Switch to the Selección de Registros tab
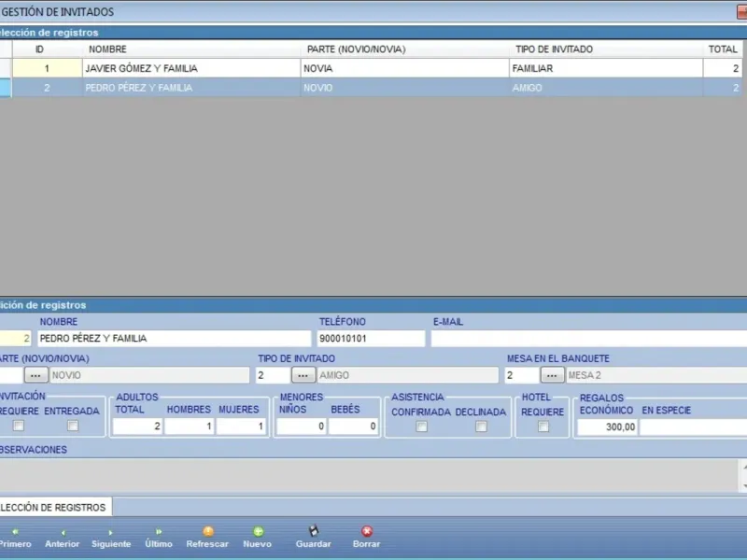This screenshot has width=747, height=560. (55, 507)
